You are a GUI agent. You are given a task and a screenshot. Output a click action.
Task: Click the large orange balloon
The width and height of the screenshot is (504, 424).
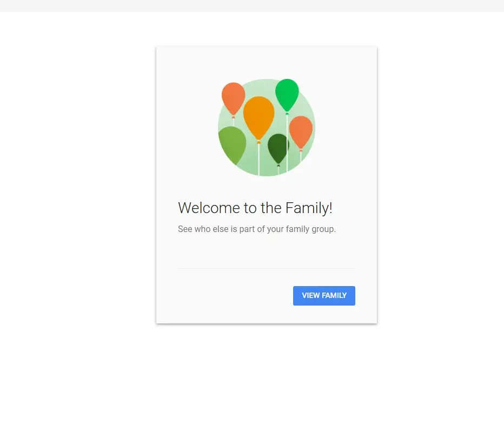click(x=258, y=118)
